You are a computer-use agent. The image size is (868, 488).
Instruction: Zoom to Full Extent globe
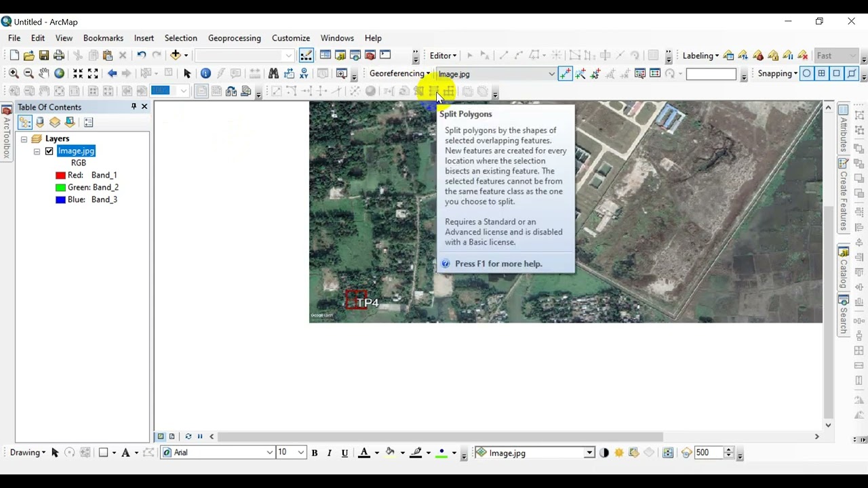click(59, 73)
